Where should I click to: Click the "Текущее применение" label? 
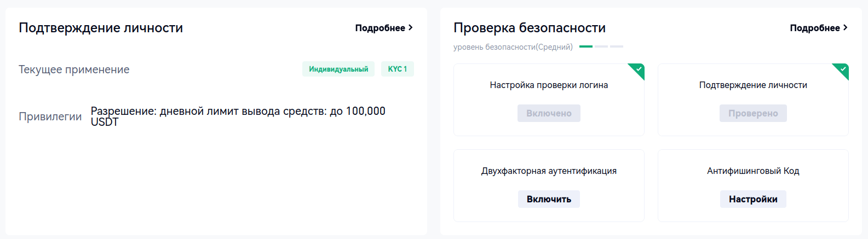coord(74,69)
